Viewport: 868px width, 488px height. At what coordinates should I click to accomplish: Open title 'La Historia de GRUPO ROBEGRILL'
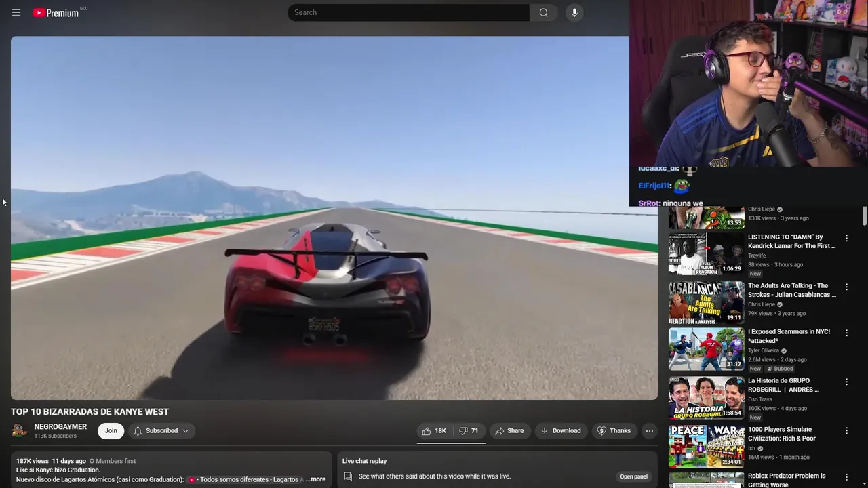click(783, 385)
